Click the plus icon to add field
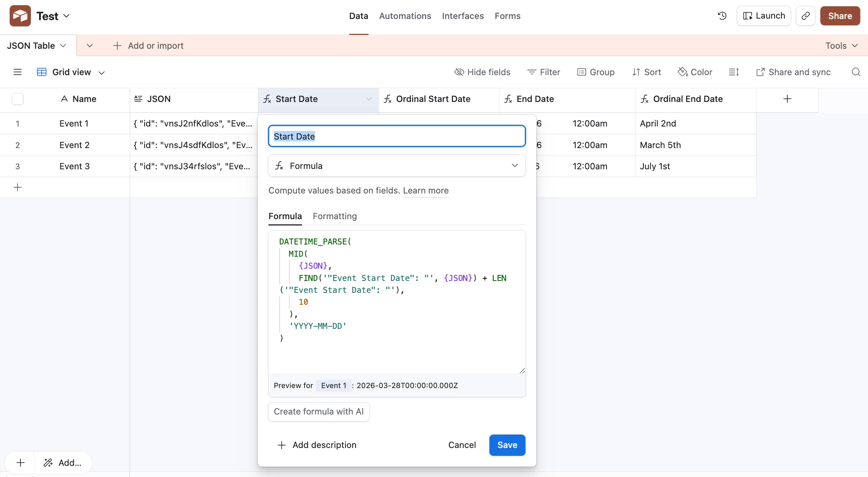 point(787,99)
